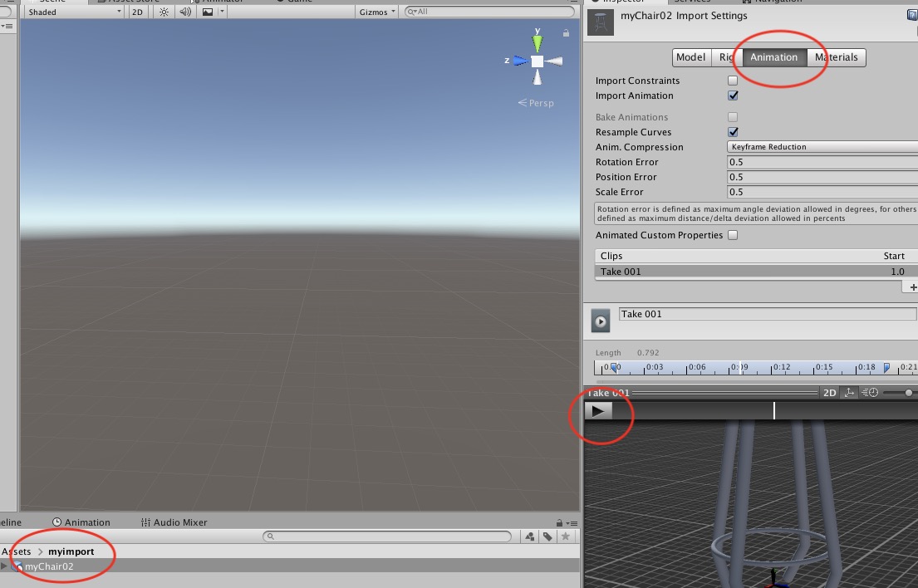Toggle scene lighting sun icon
The height and width of the screenshot is (588, 918).
point(164,12)
